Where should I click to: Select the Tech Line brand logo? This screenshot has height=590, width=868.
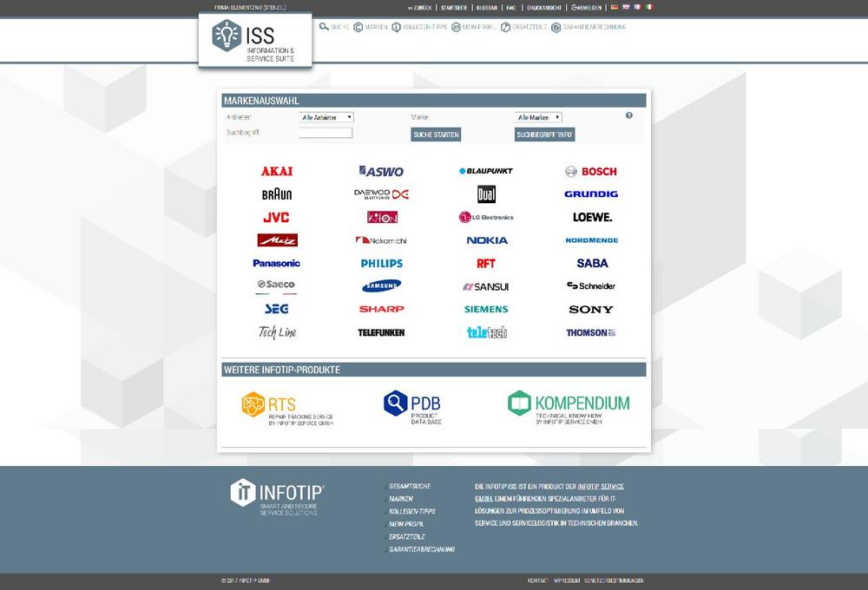point(278,332)
